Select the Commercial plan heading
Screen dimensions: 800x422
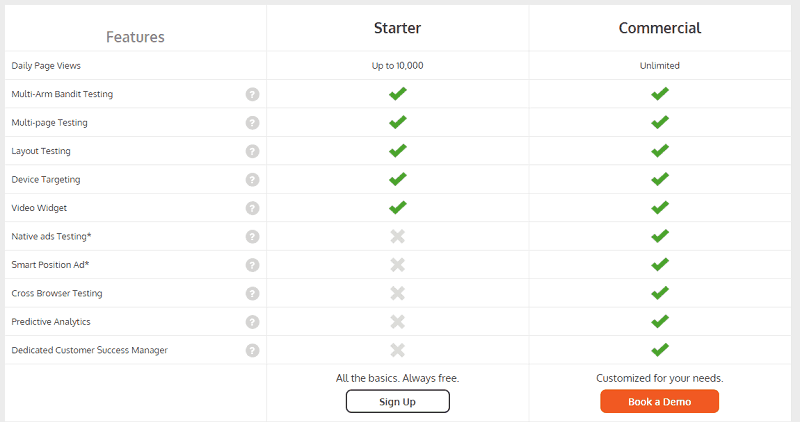[659, 28]
